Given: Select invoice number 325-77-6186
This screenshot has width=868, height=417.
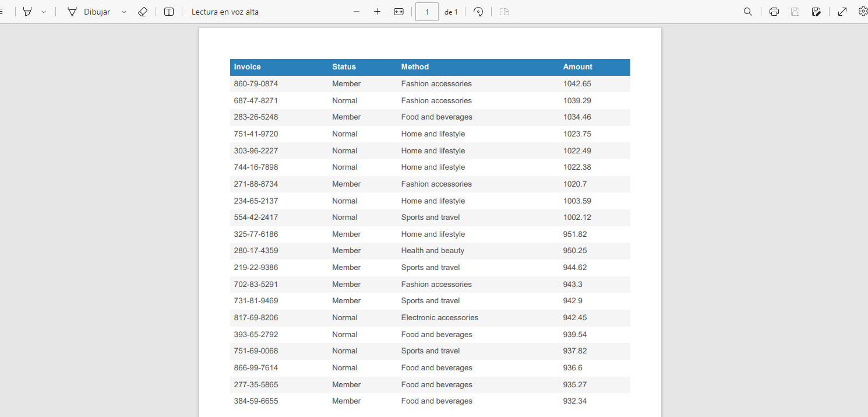Looking at the screenshot, I should coord(256,234).
